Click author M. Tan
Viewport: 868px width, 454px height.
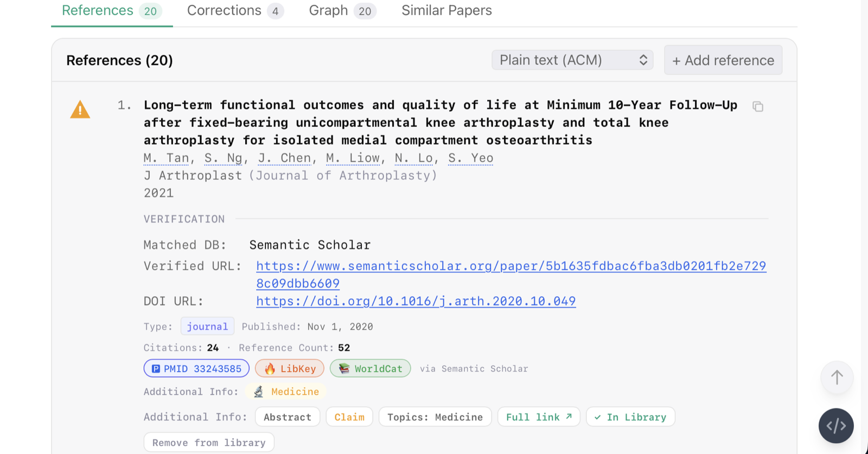pos(167,158)
